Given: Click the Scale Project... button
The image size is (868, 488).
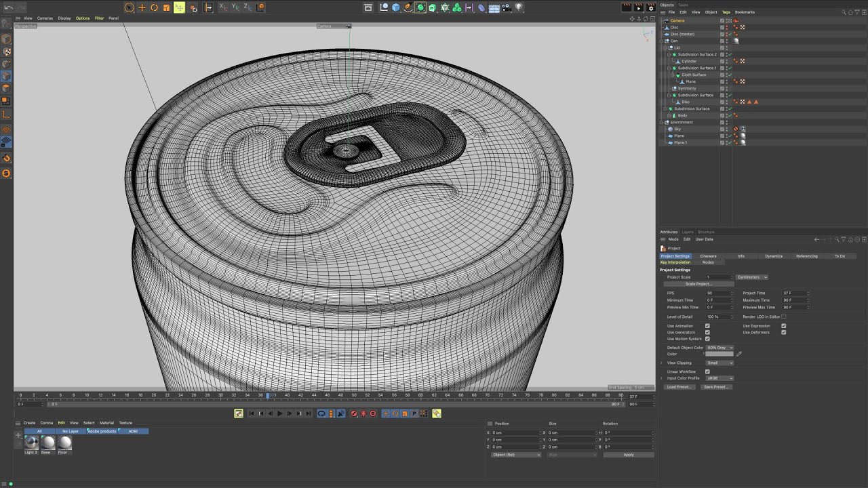Looking at the screenshot, I should click(x=698, y=284).
